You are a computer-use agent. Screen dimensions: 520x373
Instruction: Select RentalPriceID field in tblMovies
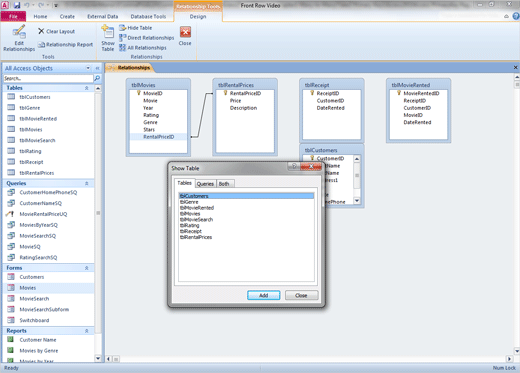tap(159, 137)
